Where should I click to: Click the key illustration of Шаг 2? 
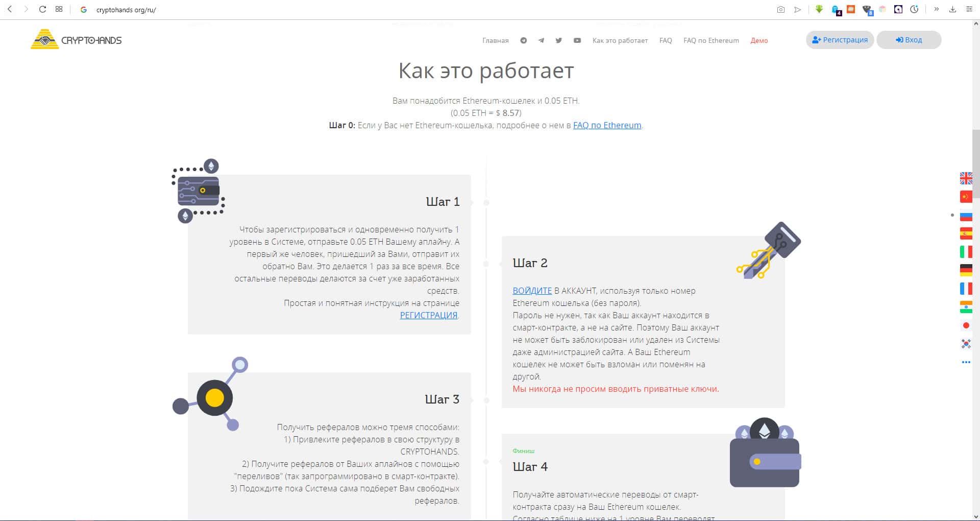[x=769, y=250]
